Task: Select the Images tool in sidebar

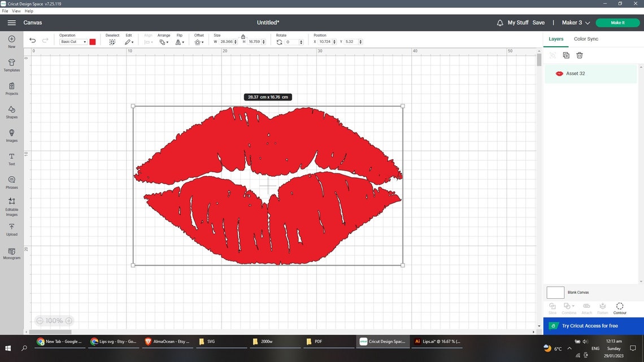Action: coord(11,136)
